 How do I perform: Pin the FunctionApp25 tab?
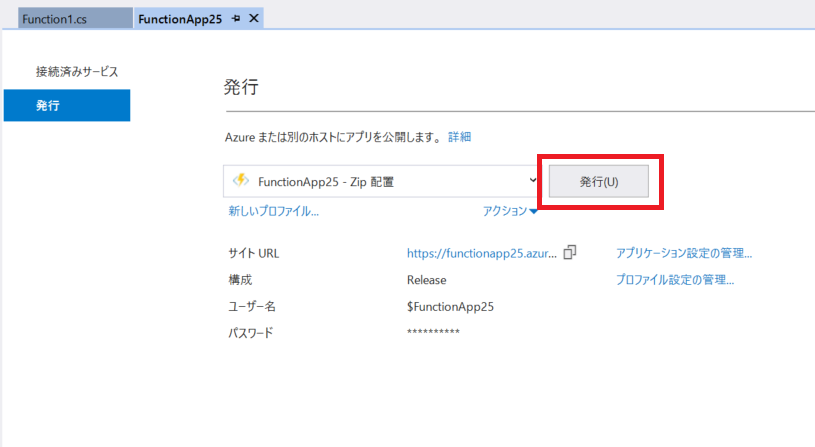click(x=236, y=19)
